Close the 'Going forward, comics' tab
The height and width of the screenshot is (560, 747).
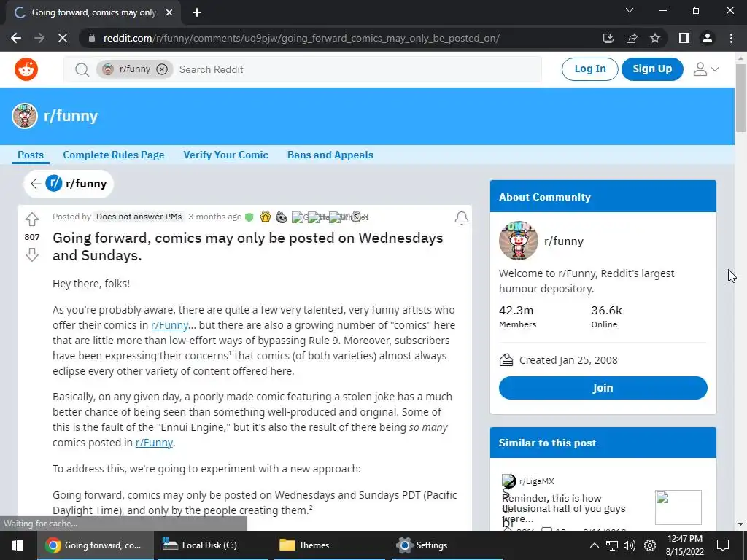169,12
